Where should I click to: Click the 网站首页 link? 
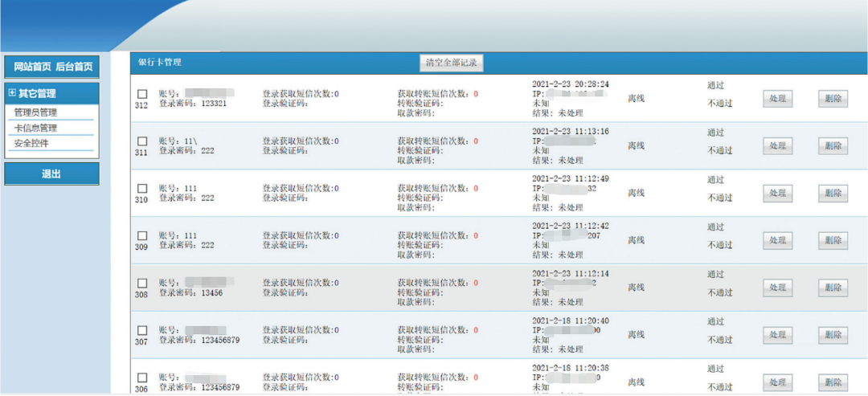[33, 67]
